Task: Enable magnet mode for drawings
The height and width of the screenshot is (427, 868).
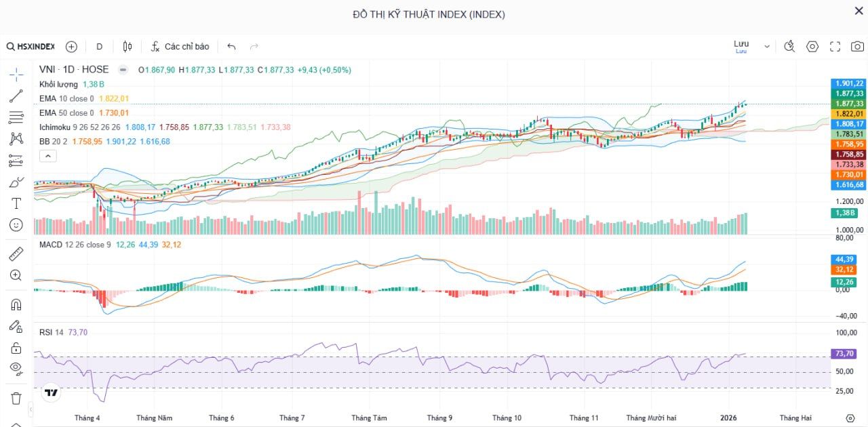Action: click(x=15, y=304)
